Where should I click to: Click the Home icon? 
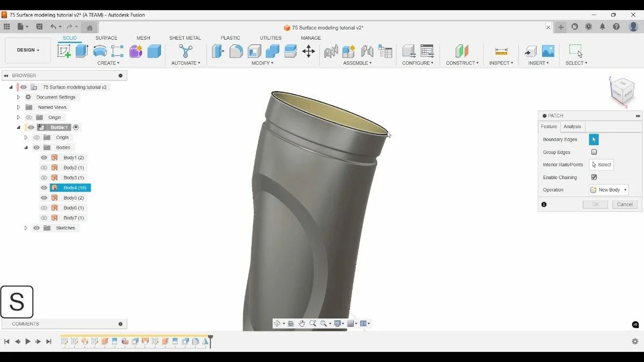pyautogui.click(x=90, y=27)
